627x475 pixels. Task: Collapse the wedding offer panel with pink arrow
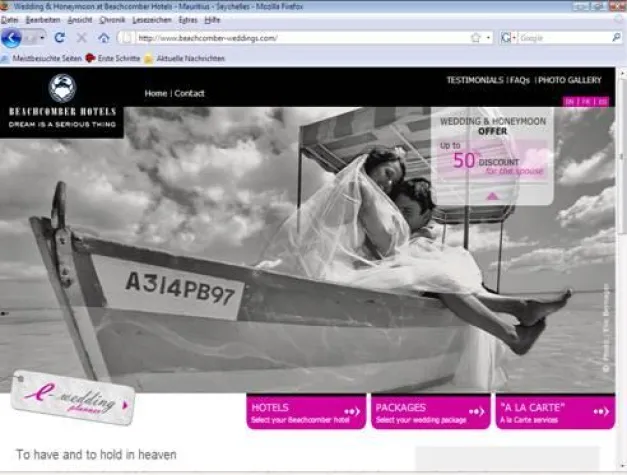pos(492,196)
